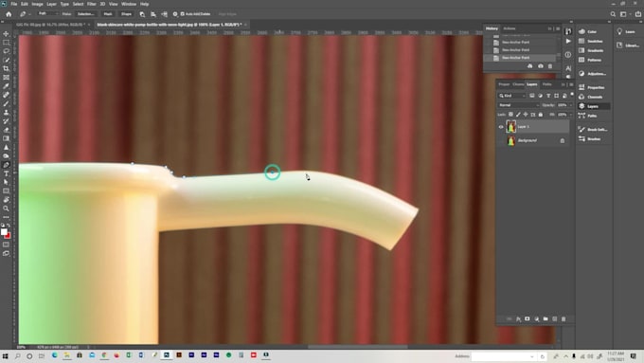Open the layer Kind filter dropdown
The height and width of the screenshot is (363, 644).
(x=511, y=96)
